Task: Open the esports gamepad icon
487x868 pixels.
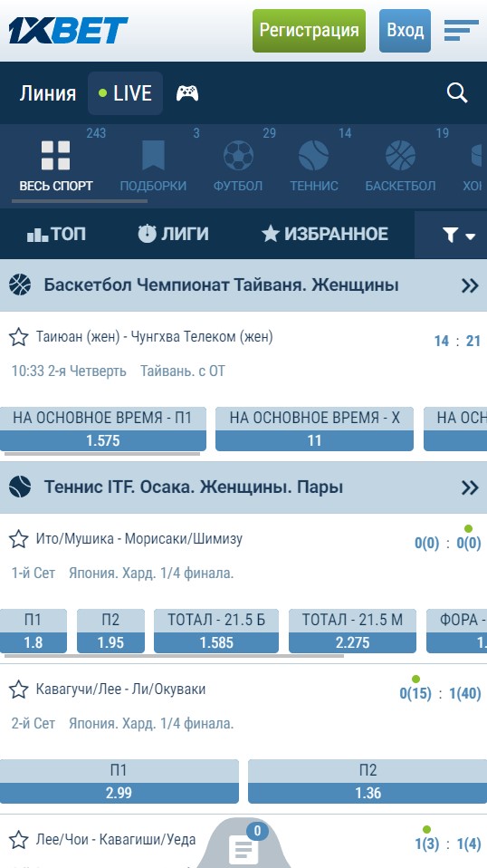Action: pos(187,93)
